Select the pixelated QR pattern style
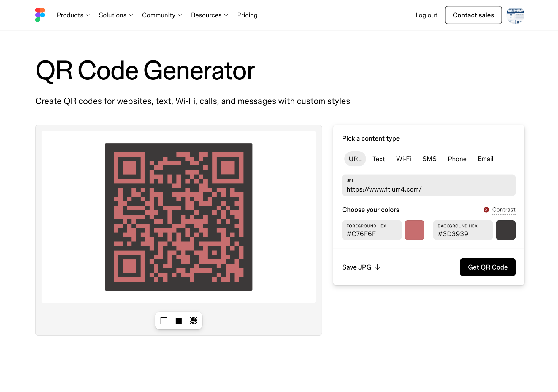 point(194,321)
